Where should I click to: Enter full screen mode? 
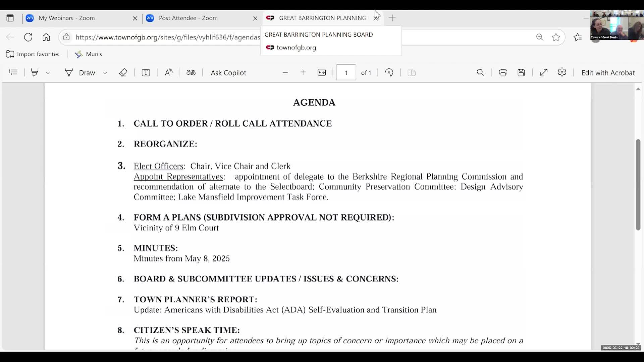click(x=544, y=72)
